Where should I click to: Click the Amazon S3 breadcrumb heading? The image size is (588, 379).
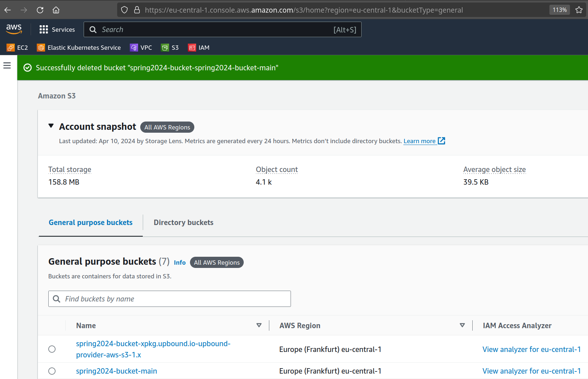(x=57, y=96)
